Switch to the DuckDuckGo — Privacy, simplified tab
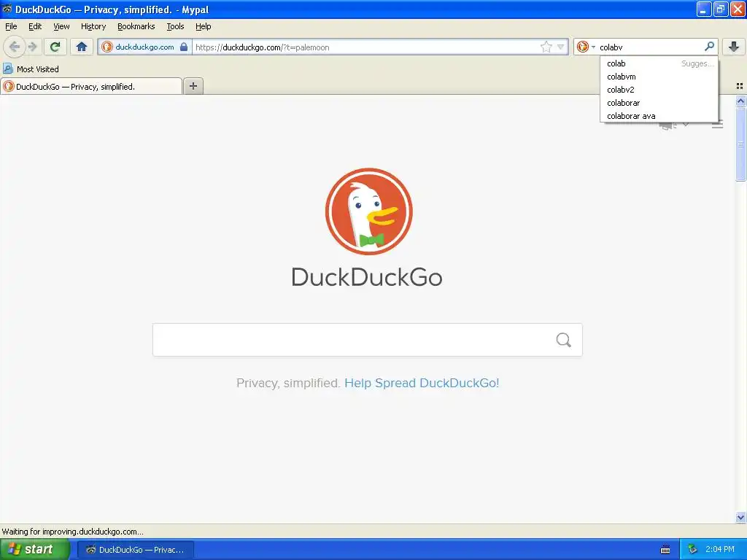Screen dimensions: 747x560 [x=91, y=86]
